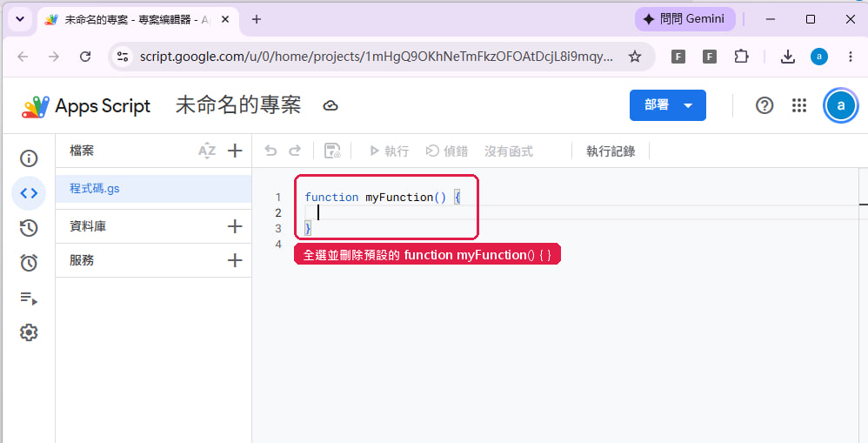
Task: Click the second F extension icon
Action: point(709,57)
